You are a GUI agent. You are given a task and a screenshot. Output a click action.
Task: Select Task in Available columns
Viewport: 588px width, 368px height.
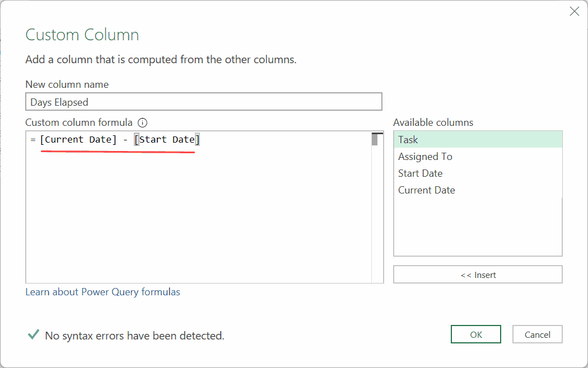[x=478, y=140]
